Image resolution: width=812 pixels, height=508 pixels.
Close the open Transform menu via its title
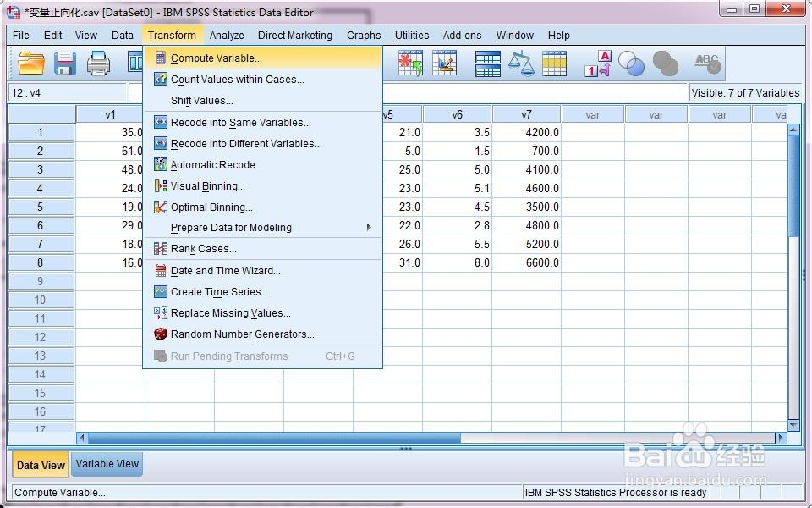pos(172,36)
